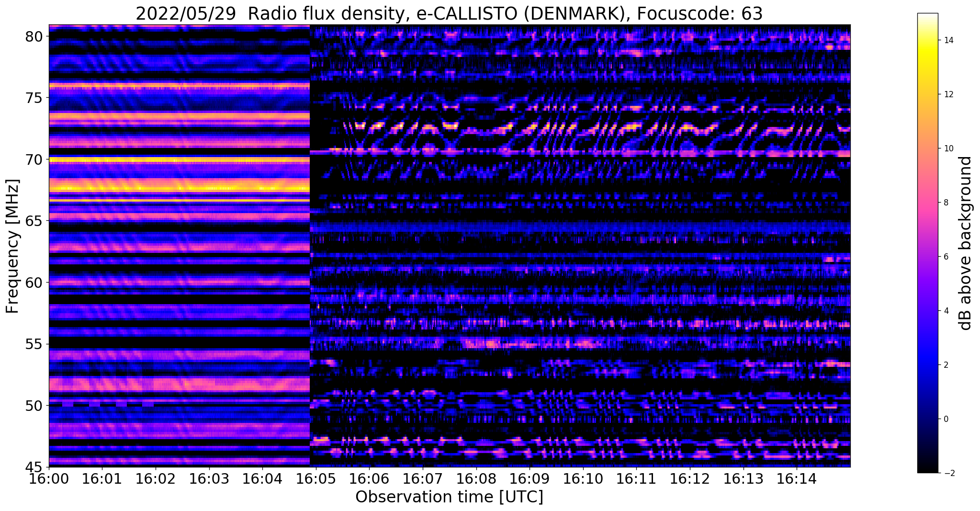
Task: Click the colorbar tick label 0
Action: point(946,419)
